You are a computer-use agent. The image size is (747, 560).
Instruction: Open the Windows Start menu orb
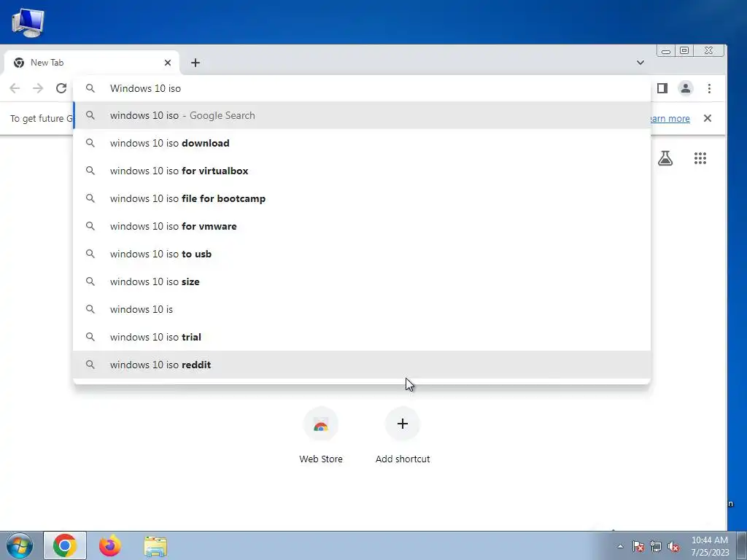pos(20,545)
